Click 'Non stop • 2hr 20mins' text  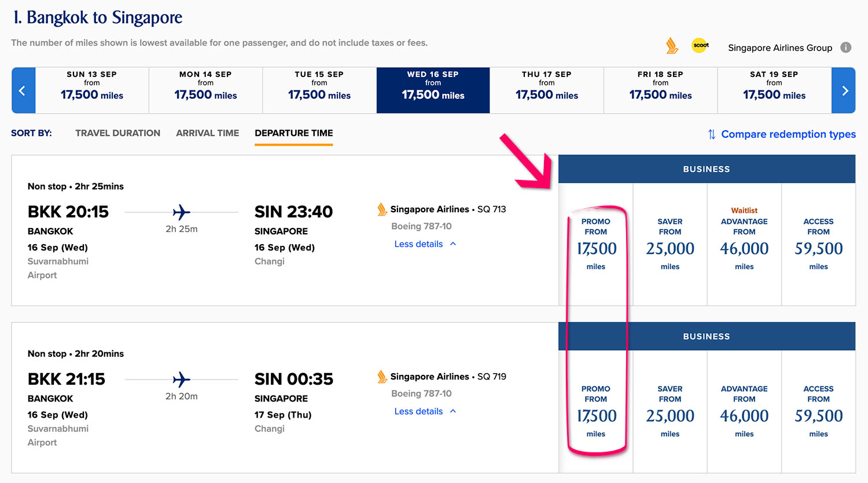tap(76, 353)
